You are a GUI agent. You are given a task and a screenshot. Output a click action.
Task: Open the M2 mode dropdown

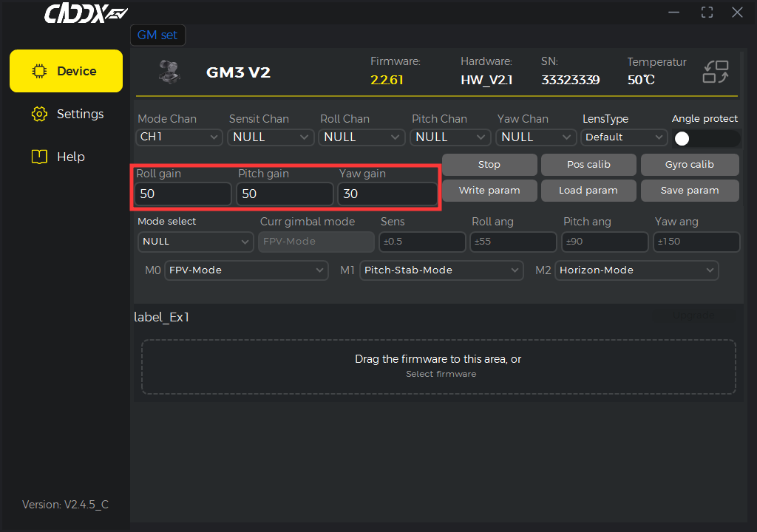tap(637, 270)
